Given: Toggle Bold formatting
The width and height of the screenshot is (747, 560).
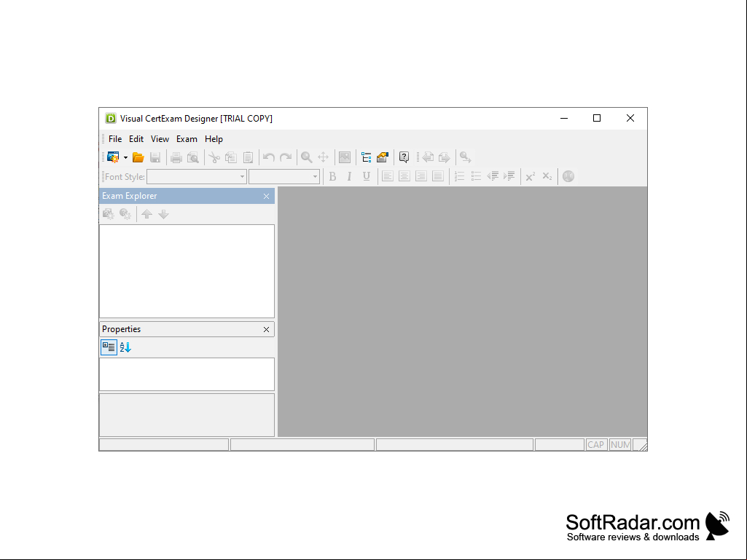Looking at the screenshot, I should click(332, 177).
